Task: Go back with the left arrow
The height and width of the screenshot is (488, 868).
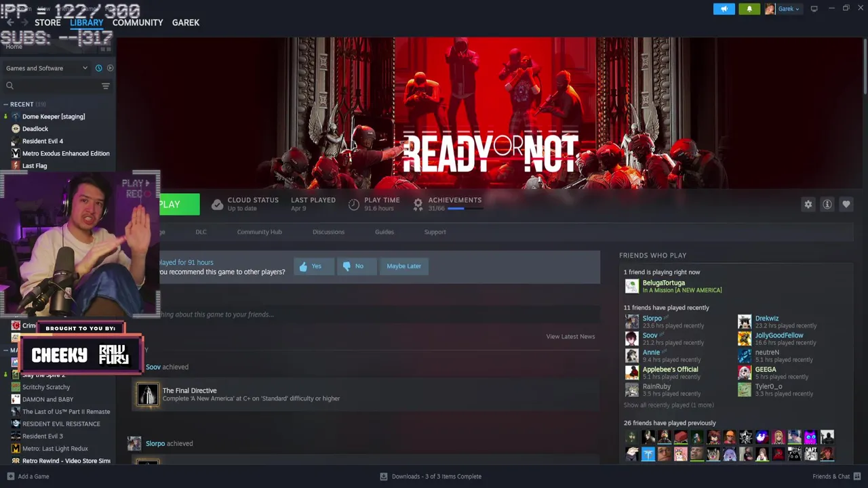Action: (x=10, y=22)
